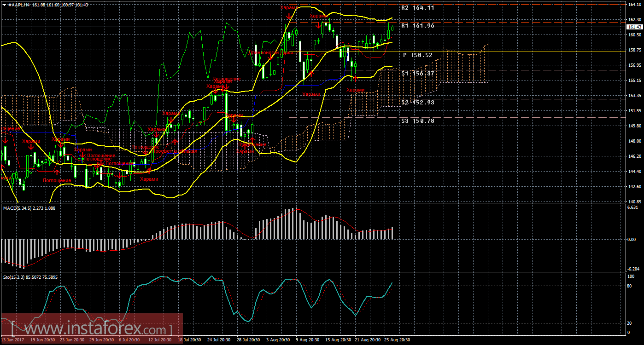This screenshot has height=345, width=644.
Task: Click the 'Длинноногий Доджи' pattern marker
Action: pos(271,52)
